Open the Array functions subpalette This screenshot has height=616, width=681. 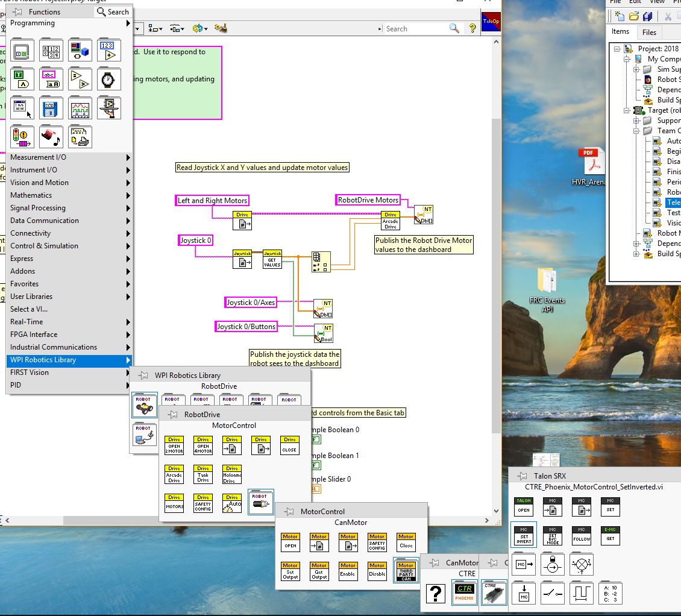51,51
